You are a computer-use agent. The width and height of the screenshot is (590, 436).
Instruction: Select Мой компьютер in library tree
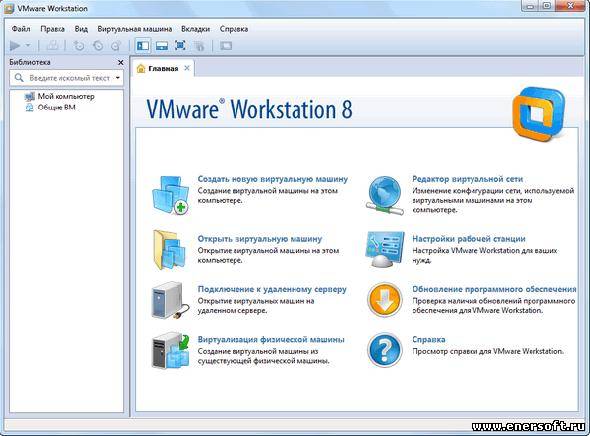click(59, 97)
